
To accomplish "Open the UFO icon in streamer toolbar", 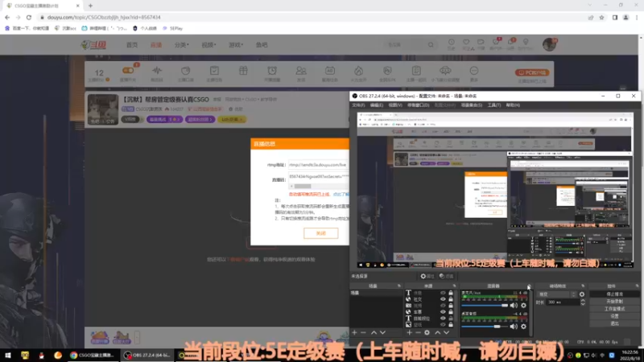I will tap(445, 71).
